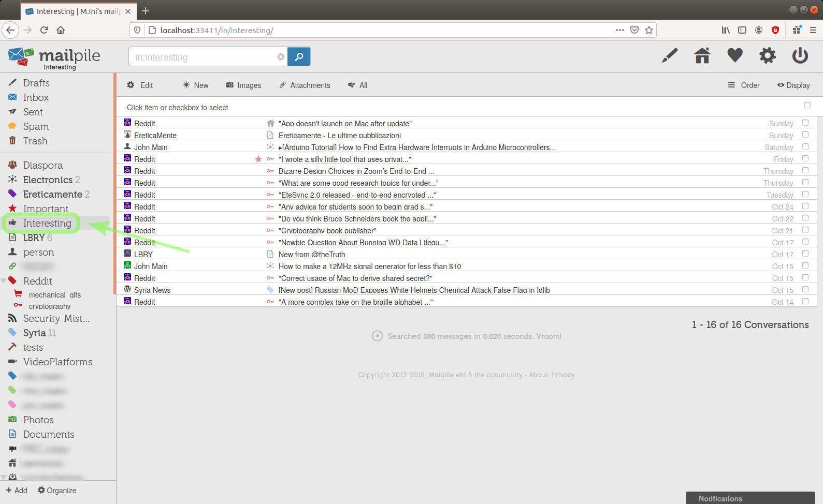
Task: Open the Notifications panel
Action: click(x=750, y=498)
